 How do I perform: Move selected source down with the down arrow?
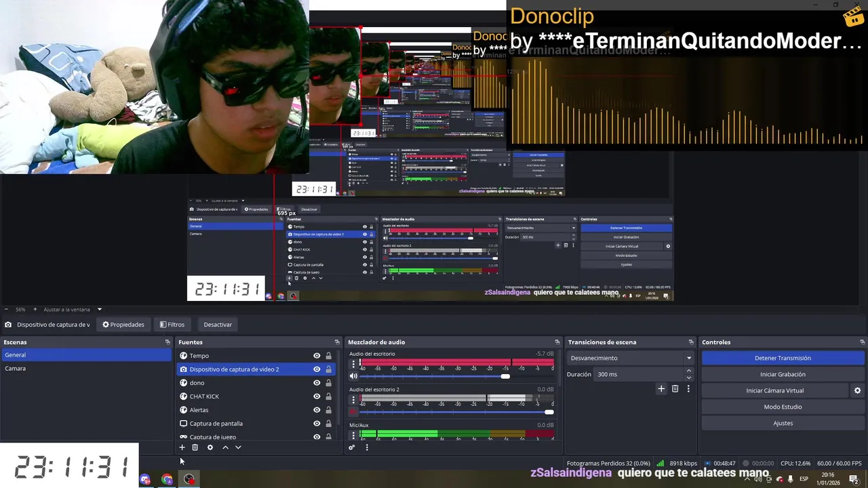(238, 447)
